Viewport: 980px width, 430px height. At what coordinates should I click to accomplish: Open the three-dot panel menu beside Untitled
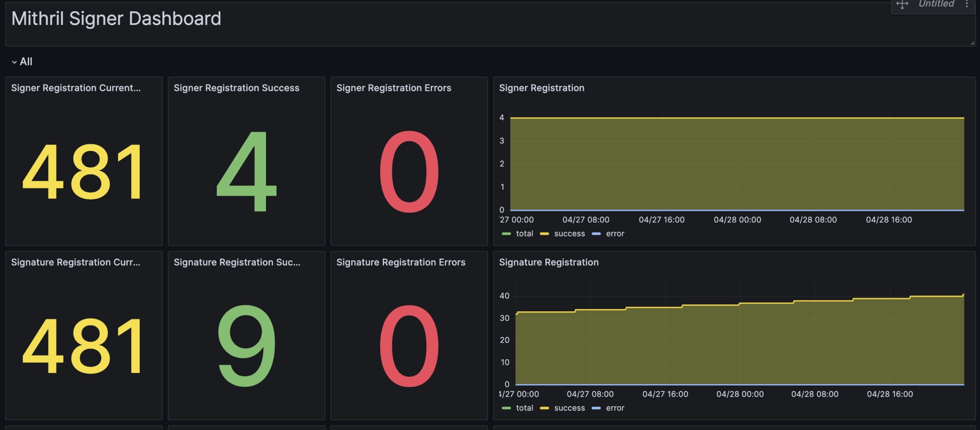click(967, 4)
